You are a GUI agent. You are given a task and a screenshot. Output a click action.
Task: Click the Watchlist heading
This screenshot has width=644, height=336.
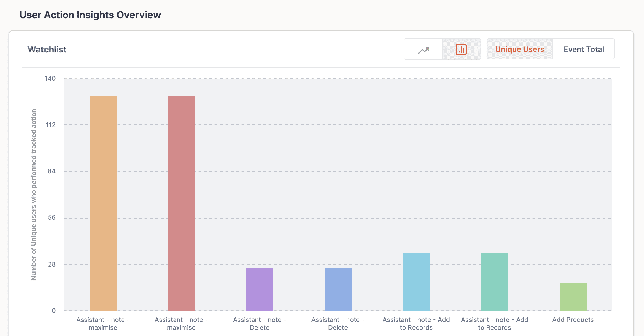47,49
